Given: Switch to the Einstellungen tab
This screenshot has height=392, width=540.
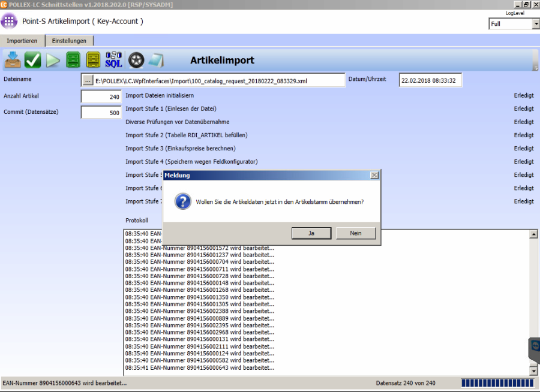Looking at the screenshot, I should (69, 41).
